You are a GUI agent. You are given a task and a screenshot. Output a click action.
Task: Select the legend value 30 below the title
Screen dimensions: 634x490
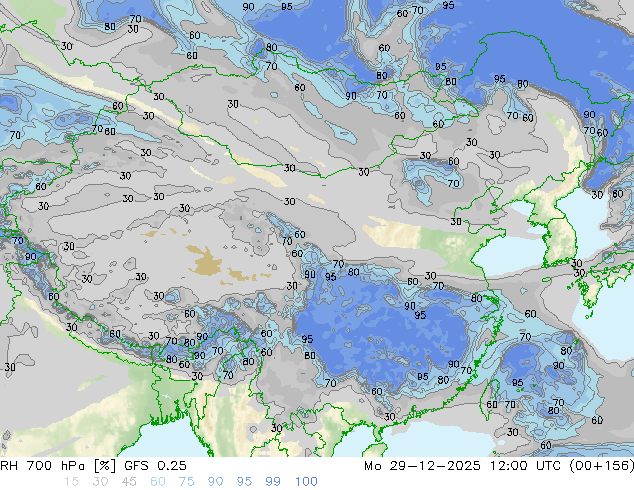pyautogui.click(x=100, y=482)
